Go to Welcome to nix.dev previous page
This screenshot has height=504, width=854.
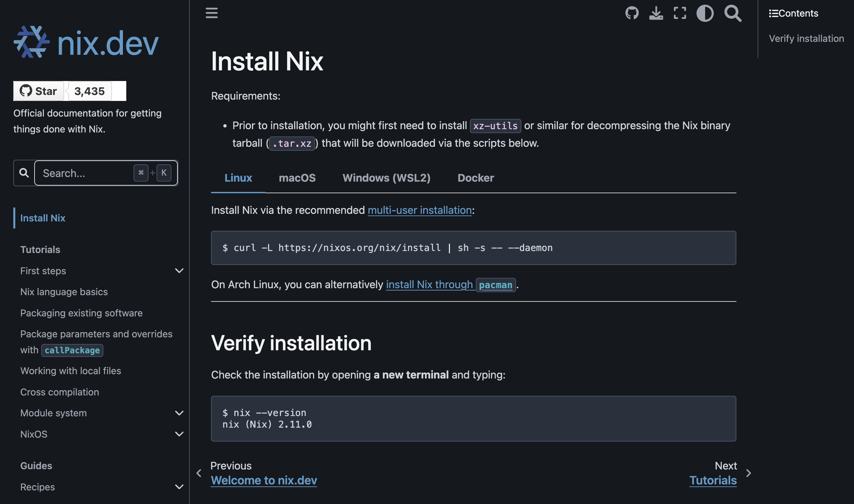(x=264, y=480)
